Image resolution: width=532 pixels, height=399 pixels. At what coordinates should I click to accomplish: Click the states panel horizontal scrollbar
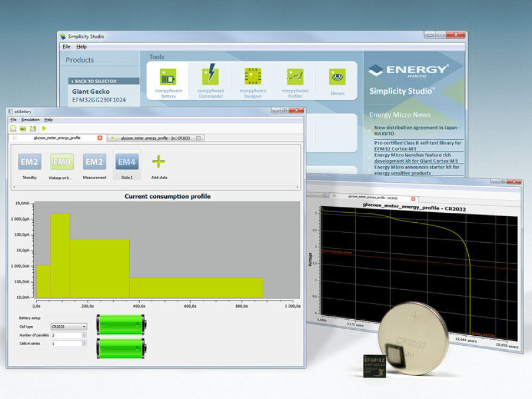coord(156,187)
